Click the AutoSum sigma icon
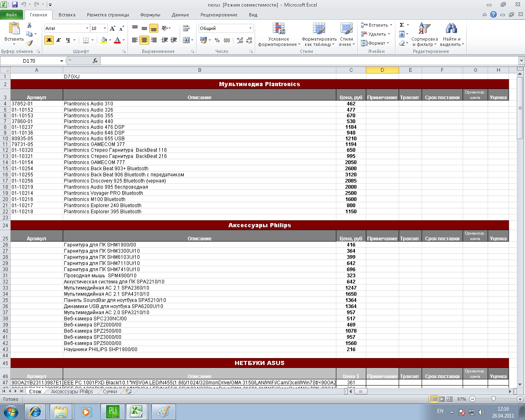Viewport: 525px width, 420px height. pos(402,25)
